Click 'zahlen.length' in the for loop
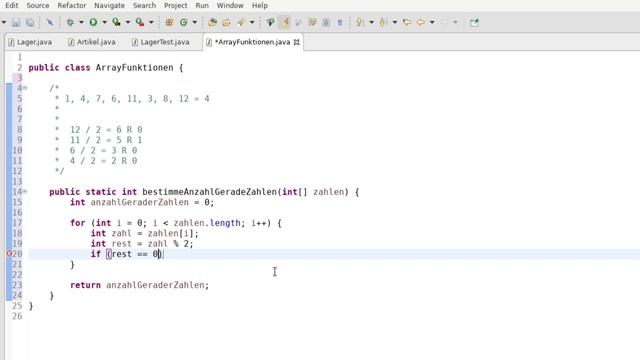Screen dimensions: 640x360 pyautogui.click(x=207, y=223)
